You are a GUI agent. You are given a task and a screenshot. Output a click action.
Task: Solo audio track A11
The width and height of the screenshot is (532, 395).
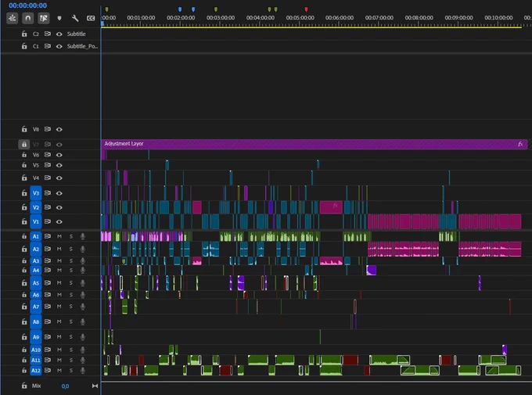71,360
